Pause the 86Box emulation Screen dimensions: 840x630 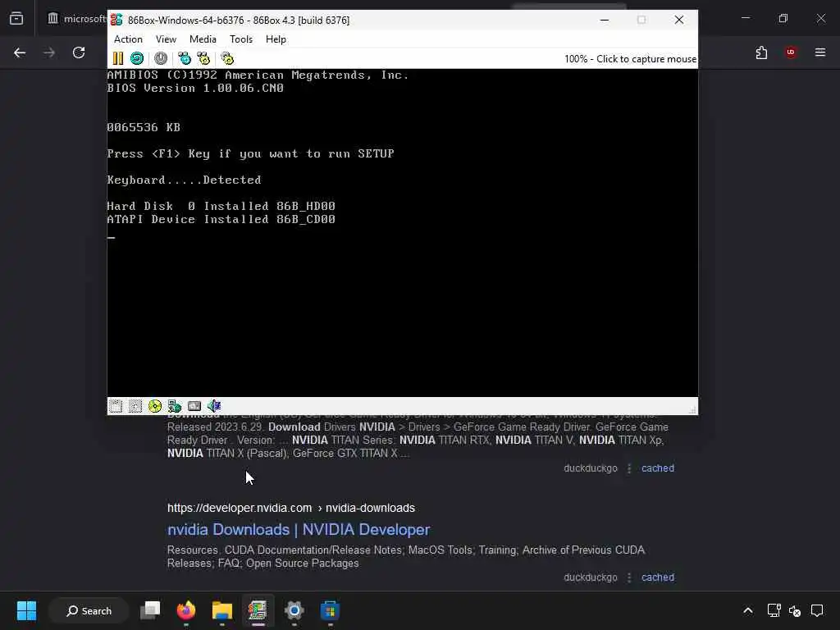pos(118,58)
